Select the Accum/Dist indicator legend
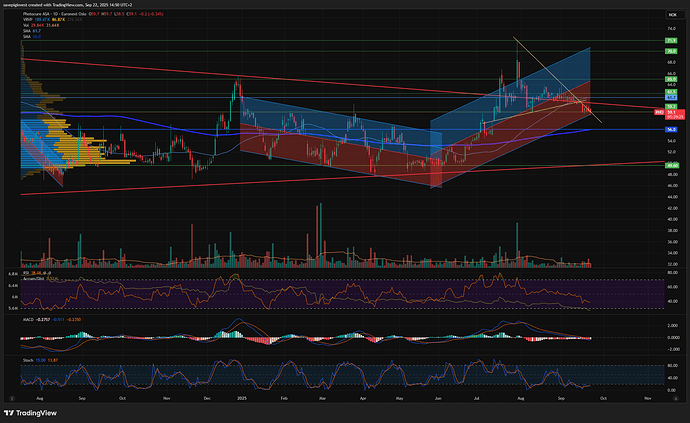Screen dimensions: 690x423 36,277
